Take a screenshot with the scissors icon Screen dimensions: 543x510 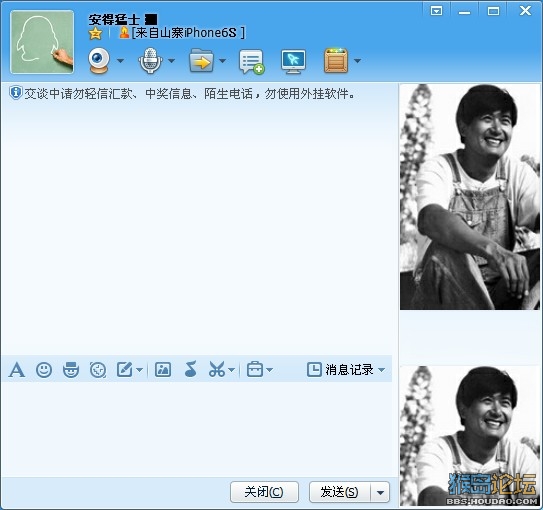(217, 369)
